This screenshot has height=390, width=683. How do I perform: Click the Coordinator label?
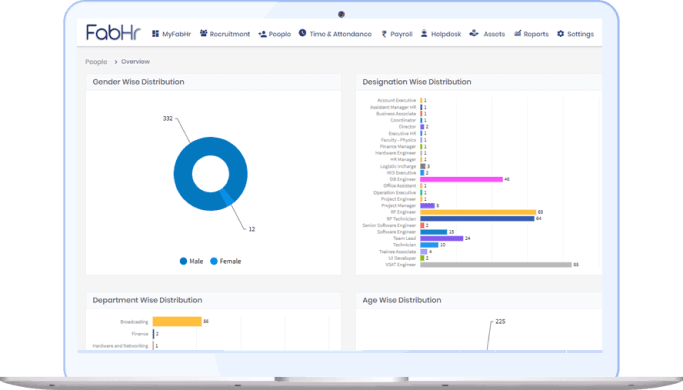pyautogui.click(x=403, y=120)
